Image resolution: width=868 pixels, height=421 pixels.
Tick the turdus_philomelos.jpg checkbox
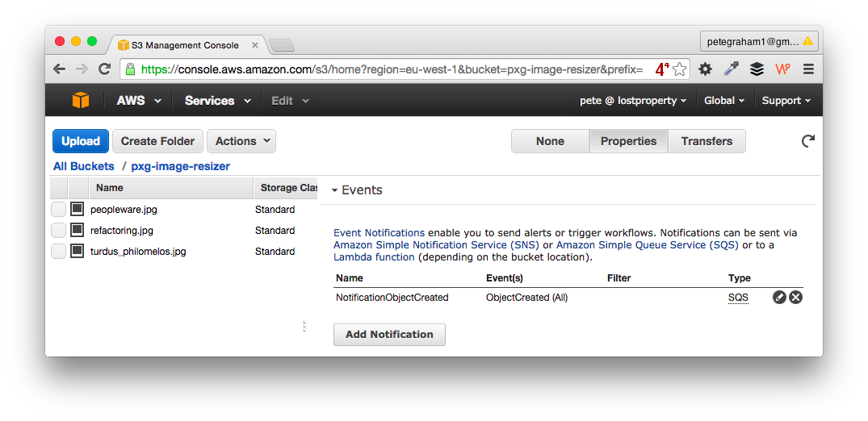click(x=58, y=252)
